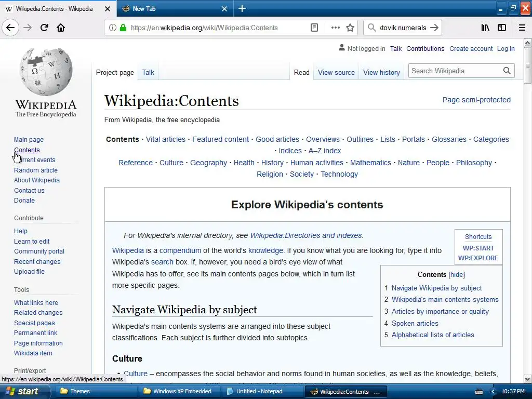
Task: Click the vertical scrollbar thumb
Action: (x=527, y=65)
